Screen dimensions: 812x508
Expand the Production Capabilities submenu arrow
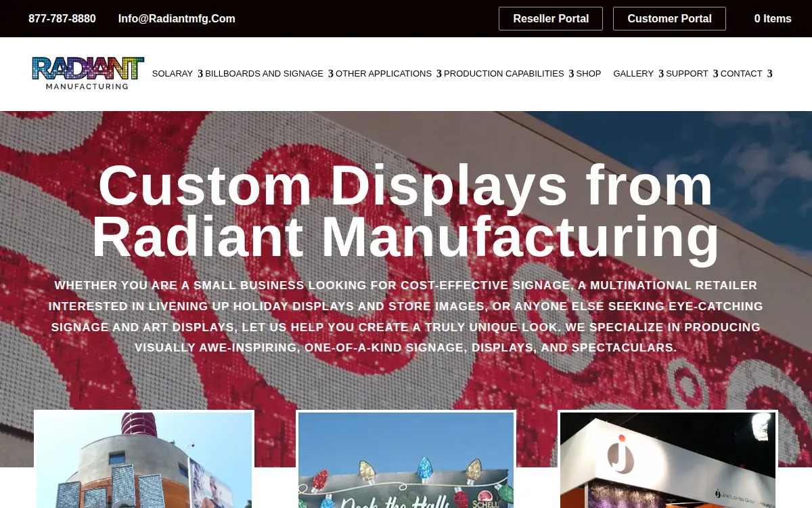point(571,74)
